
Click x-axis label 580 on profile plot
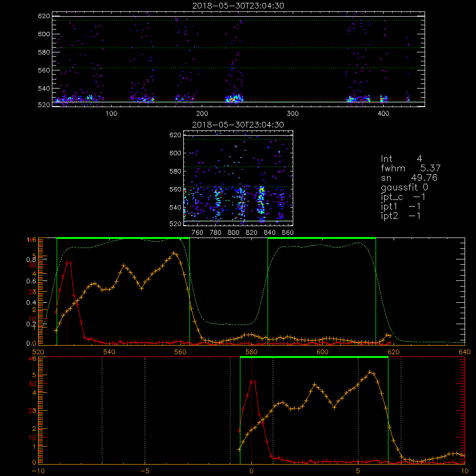[251, 352]
